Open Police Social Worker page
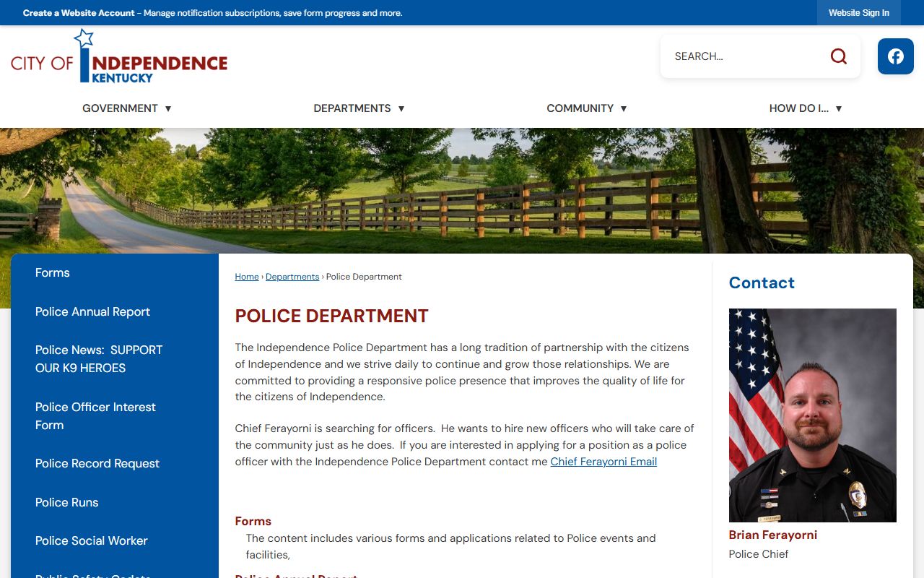Viewport: 924px width, 578px height. click(x=91, y=541)
